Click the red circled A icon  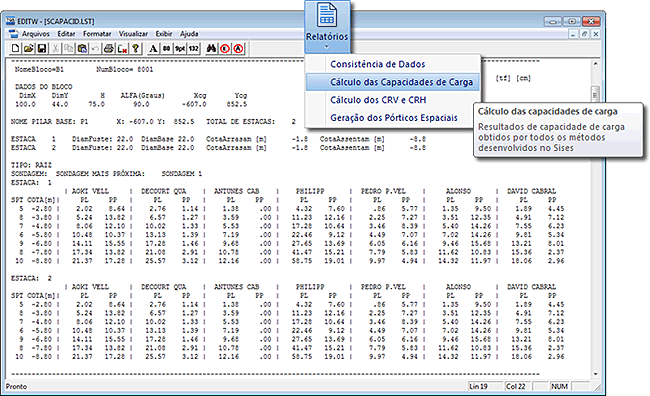[x=238, y=49]
